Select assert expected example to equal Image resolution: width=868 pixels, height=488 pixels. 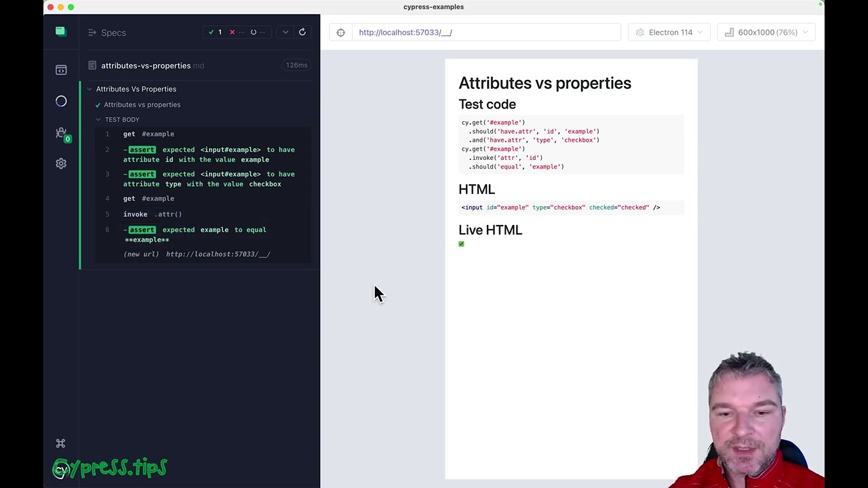[202, 235]
